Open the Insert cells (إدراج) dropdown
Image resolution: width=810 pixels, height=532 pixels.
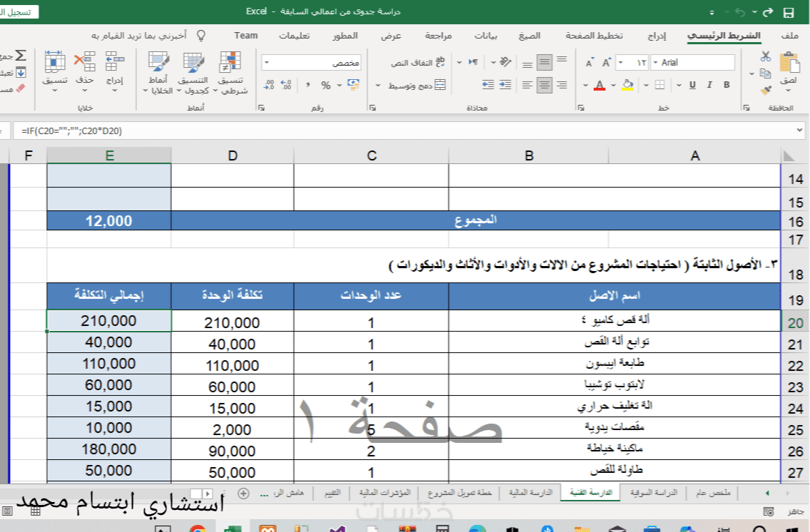(x=115, y=72)
